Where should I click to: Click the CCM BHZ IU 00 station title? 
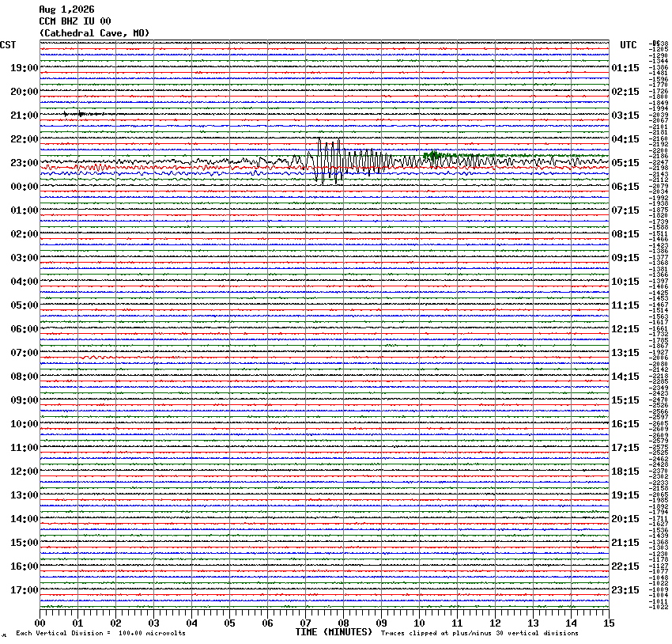[x=75, y=21]
